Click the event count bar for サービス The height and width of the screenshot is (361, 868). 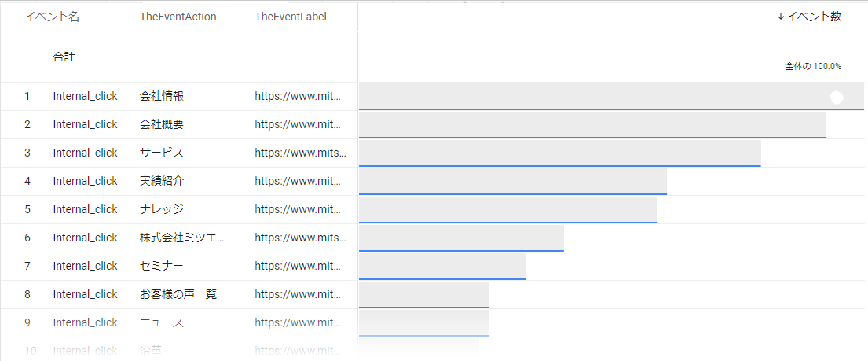click(559, 153)
